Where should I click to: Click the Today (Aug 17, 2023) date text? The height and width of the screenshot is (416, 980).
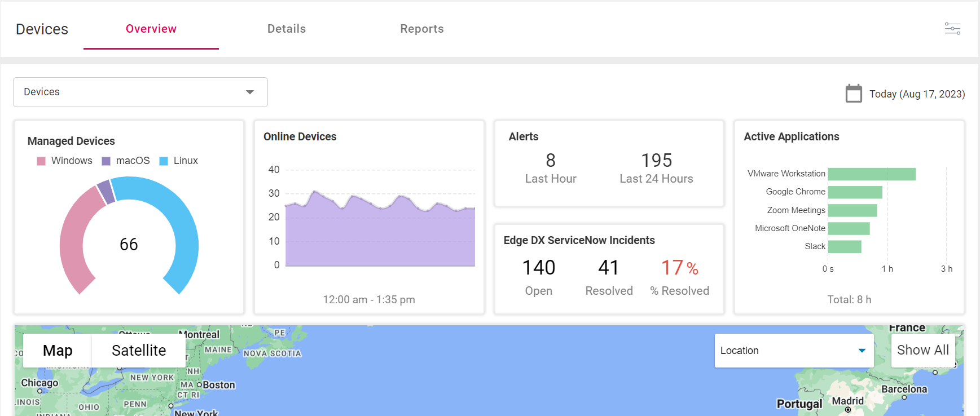tap(917, 94)
